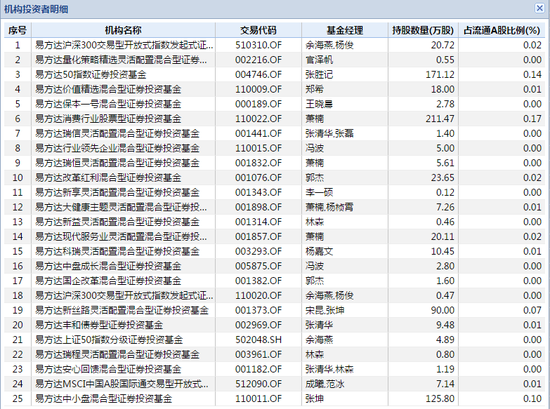
Task: Select fund 易方达改革红利混合型证券投资基金
Action: coord(108,178)
